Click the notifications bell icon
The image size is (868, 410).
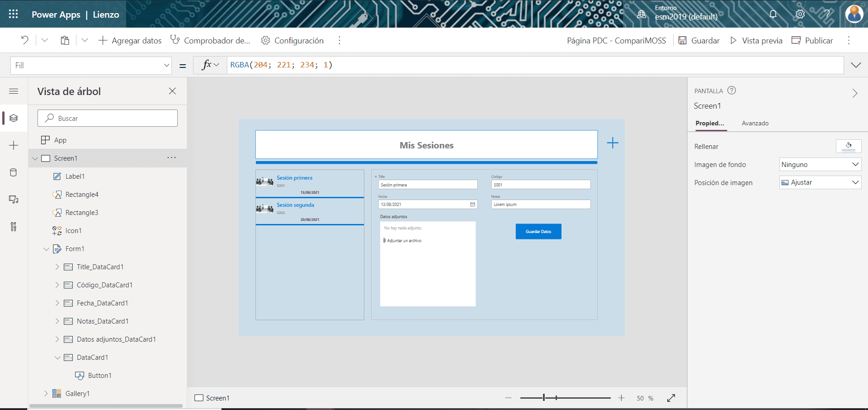pos(773,14)
